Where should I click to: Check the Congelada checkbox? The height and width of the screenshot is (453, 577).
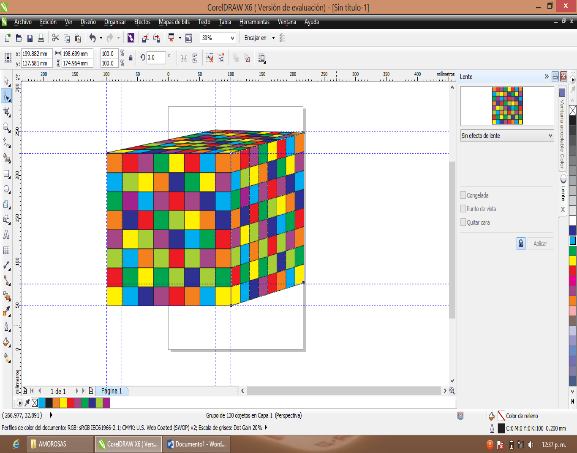463,195
